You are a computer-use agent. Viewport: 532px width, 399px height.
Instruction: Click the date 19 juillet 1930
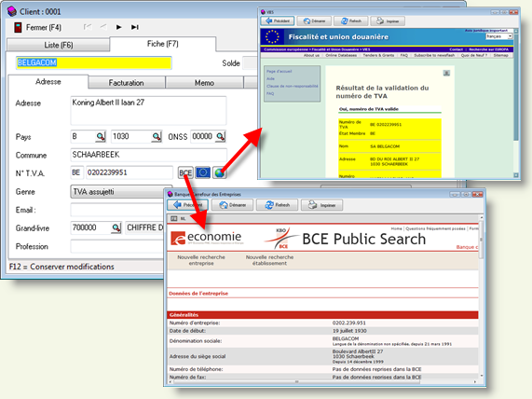click(349, 331)
